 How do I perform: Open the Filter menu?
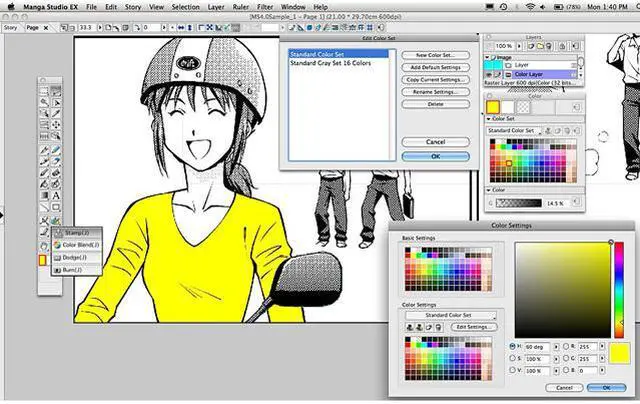pyautogui.click(x=265, y=7)
